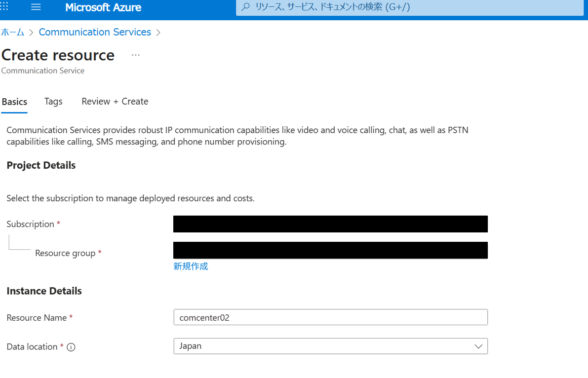Viewport: 588px width, 378px height.
Task: Click the Microsoft Azure logo text
Action: pyautogui.click(x=103, y=7)
